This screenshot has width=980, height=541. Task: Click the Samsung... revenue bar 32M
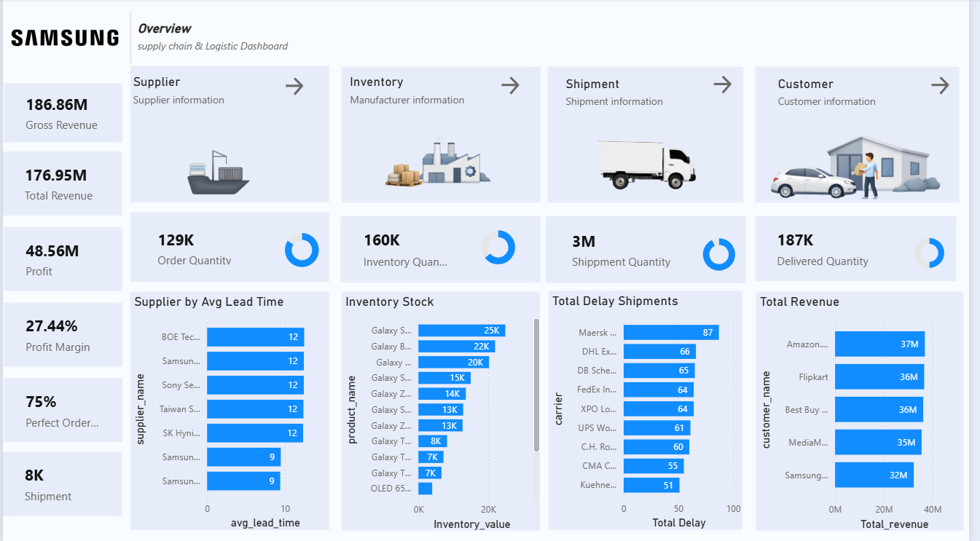click(874, 475)
